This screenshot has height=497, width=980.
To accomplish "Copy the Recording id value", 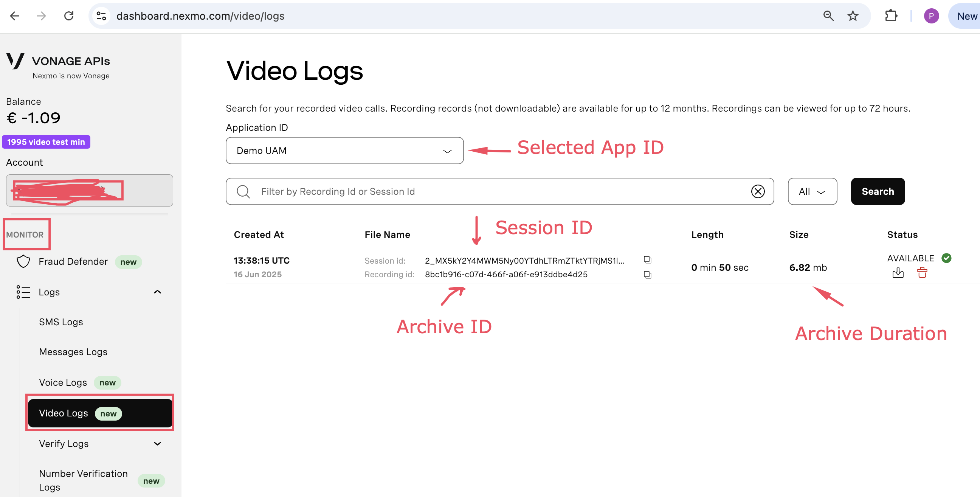I will pyautogui.click(x=647, y=275).
